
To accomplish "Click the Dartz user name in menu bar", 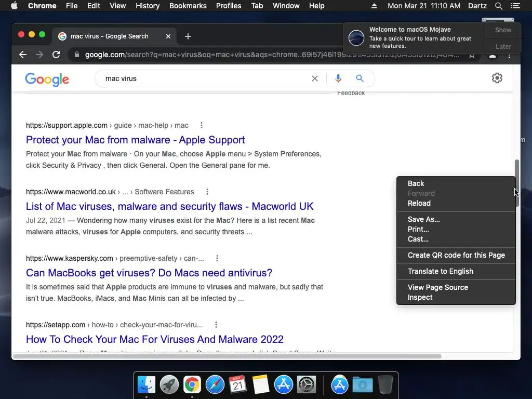I will pos(477,6).
